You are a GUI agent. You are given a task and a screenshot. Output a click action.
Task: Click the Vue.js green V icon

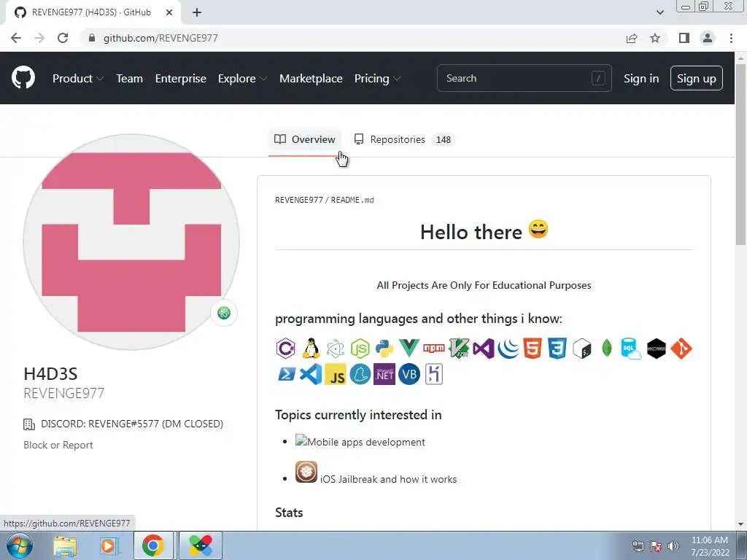point(409,348)
